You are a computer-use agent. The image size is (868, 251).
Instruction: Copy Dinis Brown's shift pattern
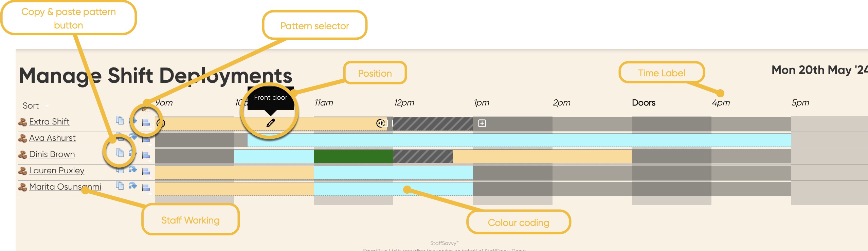120,153
